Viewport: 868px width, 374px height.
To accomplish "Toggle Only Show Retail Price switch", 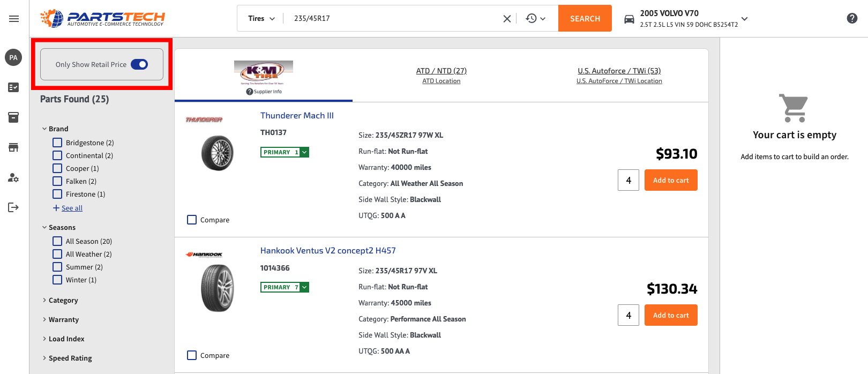I will (139, 64).
